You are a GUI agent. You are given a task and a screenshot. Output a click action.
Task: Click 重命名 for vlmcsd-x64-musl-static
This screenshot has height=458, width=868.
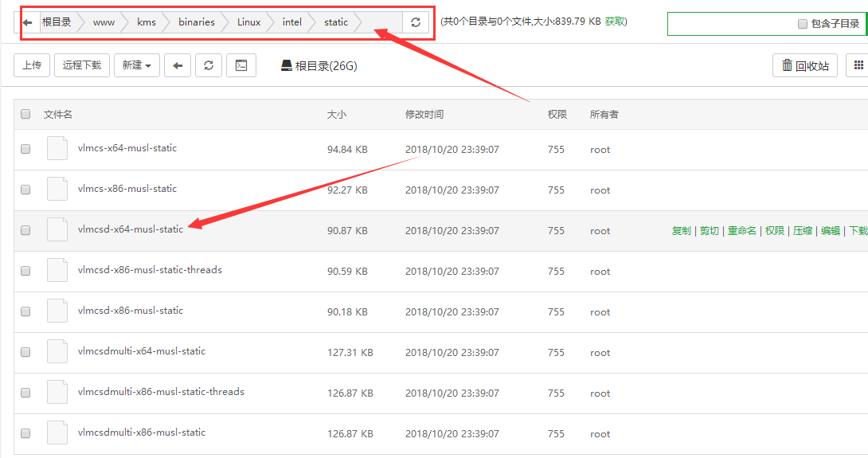tap(742, 231)
